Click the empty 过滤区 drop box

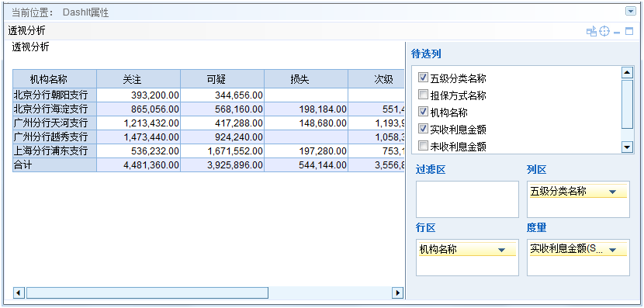(467, 199)
